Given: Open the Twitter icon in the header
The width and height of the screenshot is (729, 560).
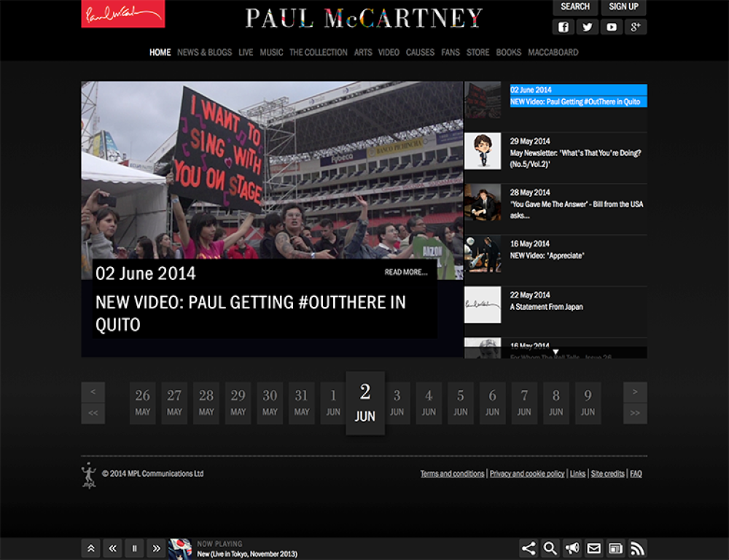Looking at the screenshot, I should (x=587, y=27).
